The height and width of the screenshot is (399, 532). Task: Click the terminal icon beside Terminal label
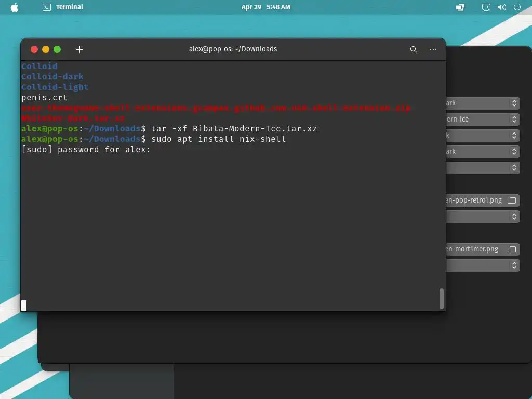(47, 7)
